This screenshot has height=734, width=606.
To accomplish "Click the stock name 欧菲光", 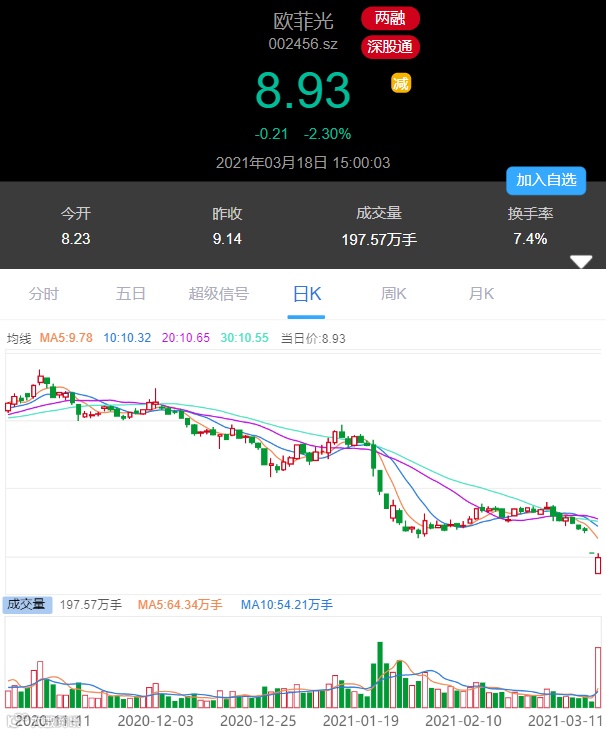I will [303, 21].
